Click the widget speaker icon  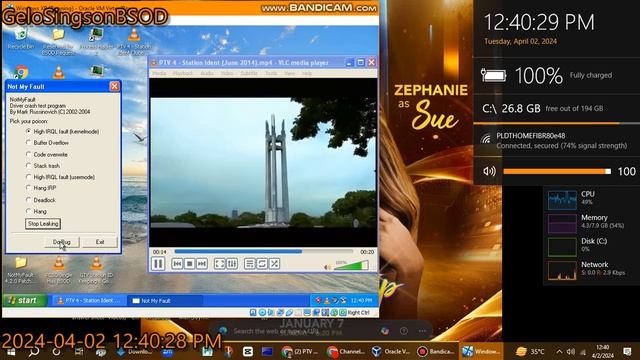[x=489, y=171]
